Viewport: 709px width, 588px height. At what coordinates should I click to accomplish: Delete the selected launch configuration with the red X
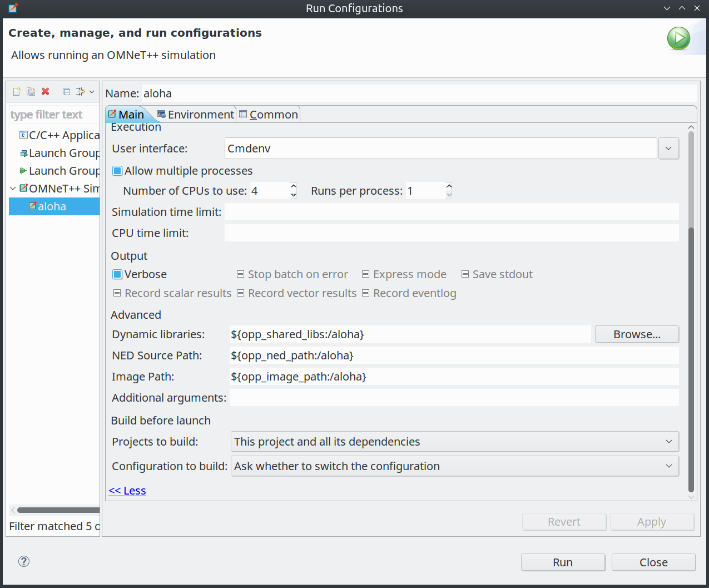46,92
